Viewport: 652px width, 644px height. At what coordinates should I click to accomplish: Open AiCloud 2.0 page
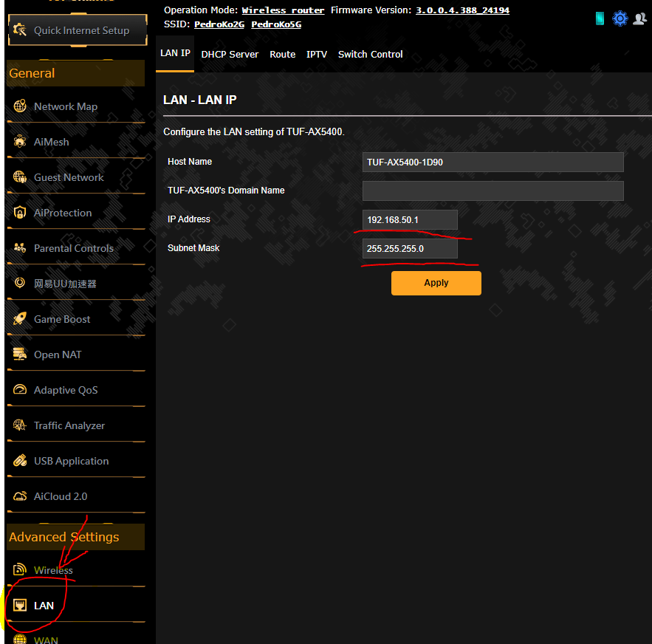[x=76, y=496]
